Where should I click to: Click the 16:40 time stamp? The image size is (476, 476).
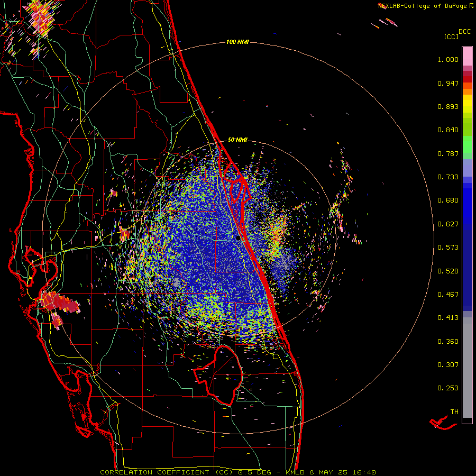365,472
